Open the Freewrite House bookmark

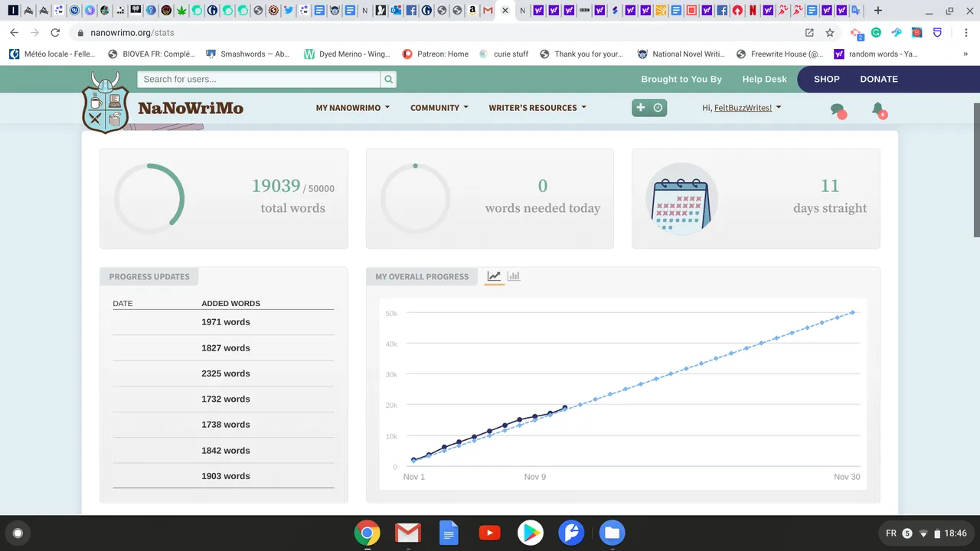[x=780, y=54]
